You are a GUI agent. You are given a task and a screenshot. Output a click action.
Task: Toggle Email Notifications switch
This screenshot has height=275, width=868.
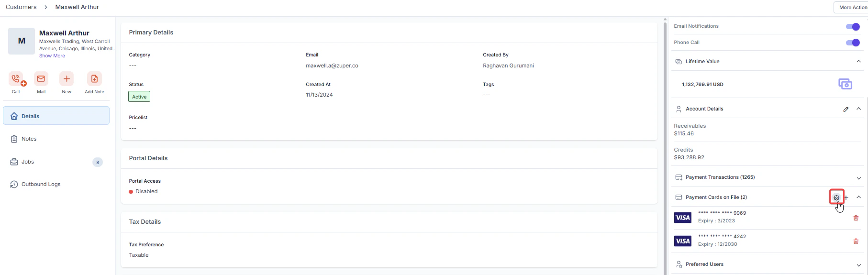click(x=853, y=27)
